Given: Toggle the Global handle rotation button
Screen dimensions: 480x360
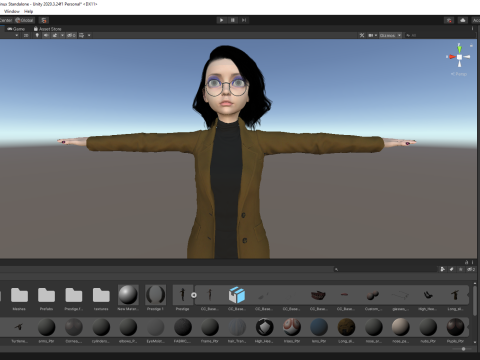Looking at the screenshot, I should point(24,20).
